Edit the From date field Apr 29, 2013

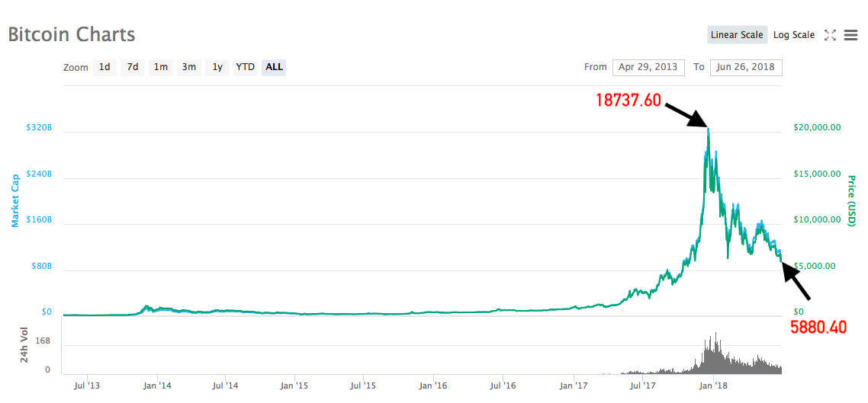[x=648, y=68]
